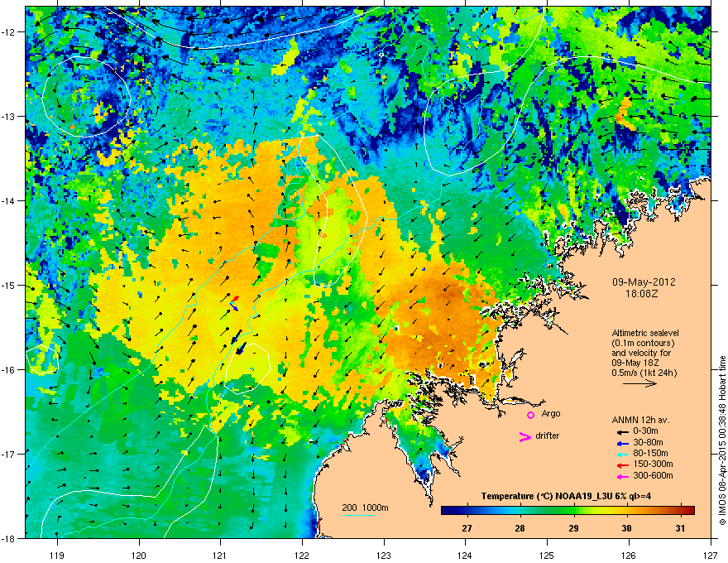Screen dimensions: 728x563
Task: Click the temperature colorbar near 31
Action: (x=680, y=510)
